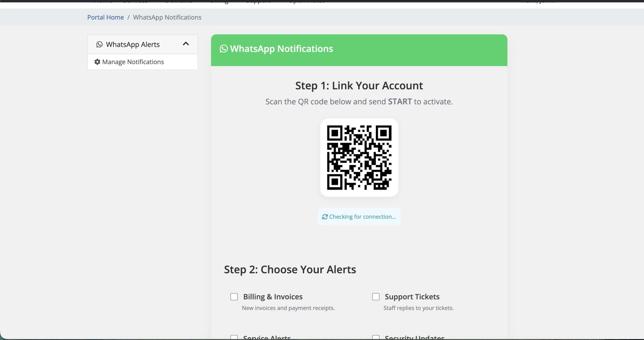The width and height of the screenshot is (644, 340).
Task: Enable the Support Tickets checkbox
Action: (376, 297)
